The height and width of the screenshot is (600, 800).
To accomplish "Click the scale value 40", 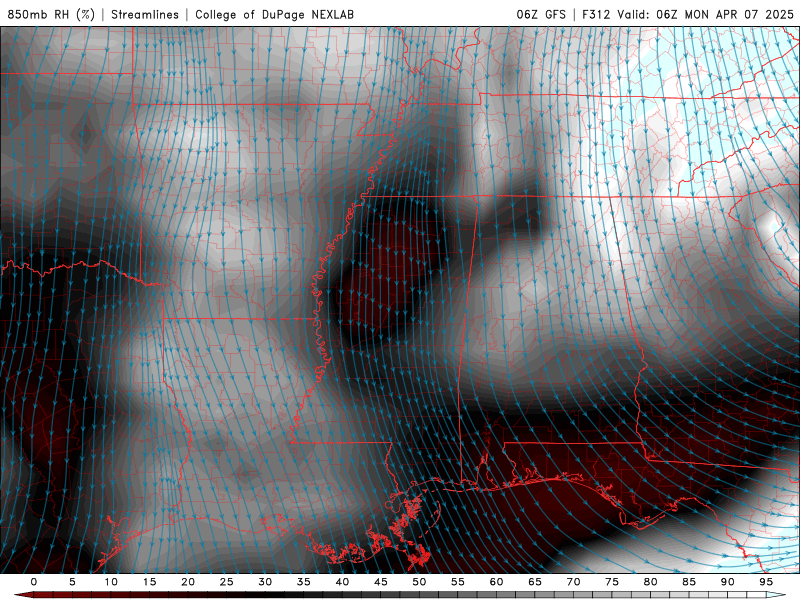I will [x=342, y=582].
